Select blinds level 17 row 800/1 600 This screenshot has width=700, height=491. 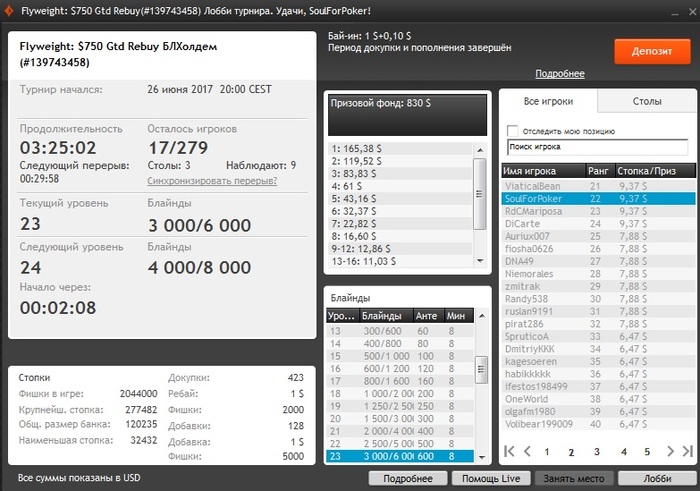(400, 381)
